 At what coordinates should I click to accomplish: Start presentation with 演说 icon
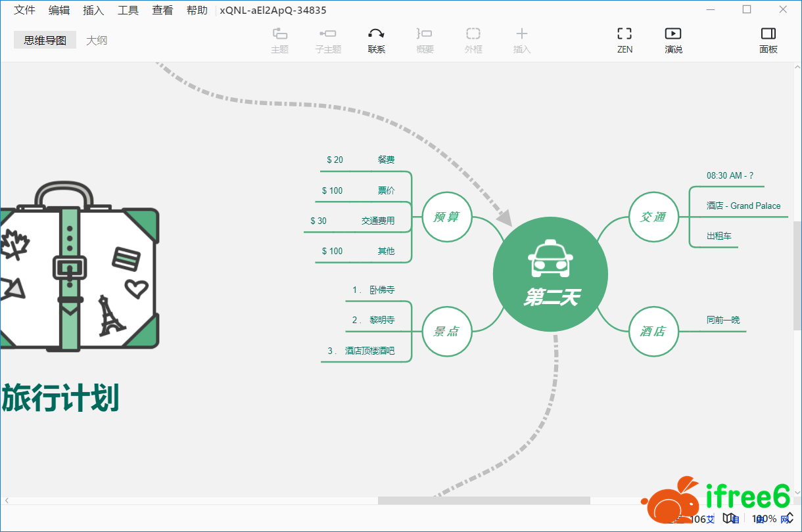coord(673,34)
